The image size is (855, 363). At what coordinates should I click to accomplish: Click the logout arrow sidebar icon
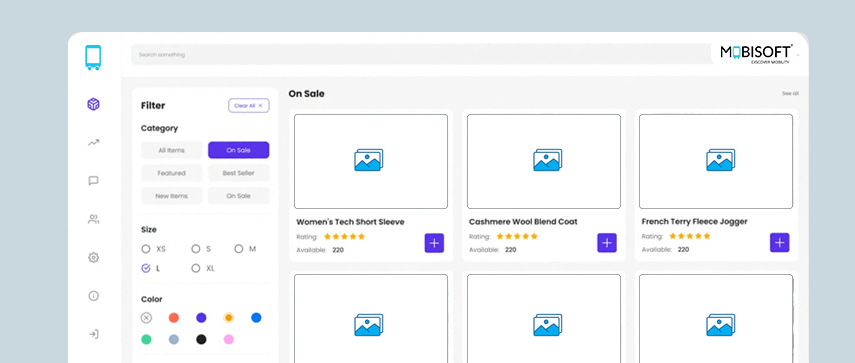click(93, 334)
